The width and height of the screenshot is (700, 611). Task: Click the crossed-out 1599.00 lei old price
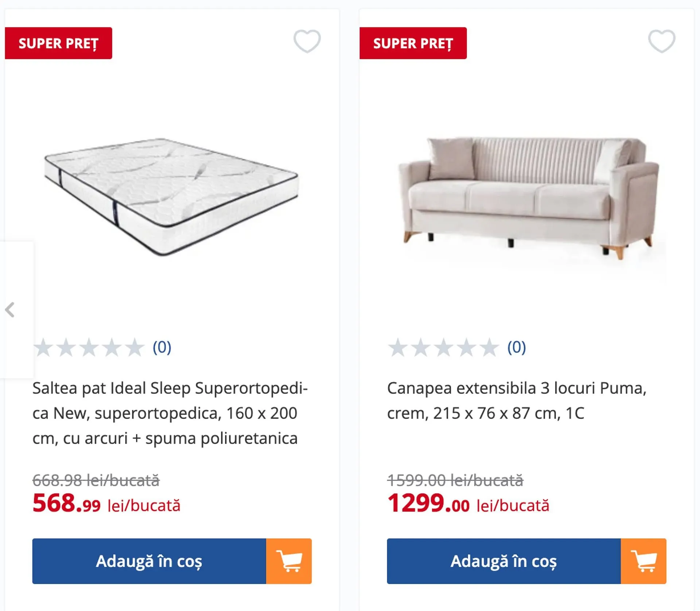point(455,480)
